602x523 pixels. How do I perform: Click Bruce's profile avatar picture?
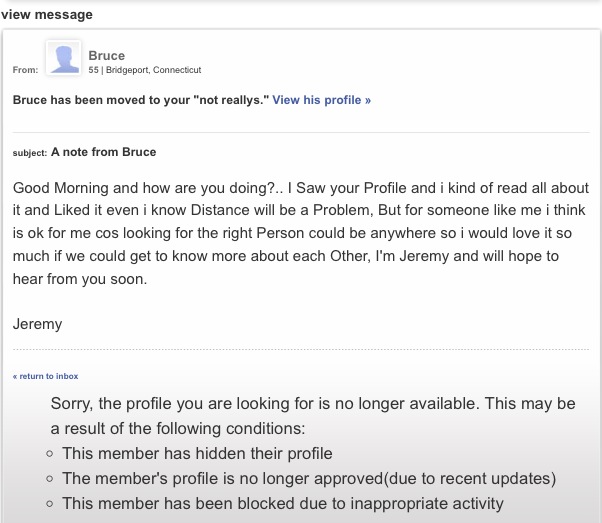64,58
